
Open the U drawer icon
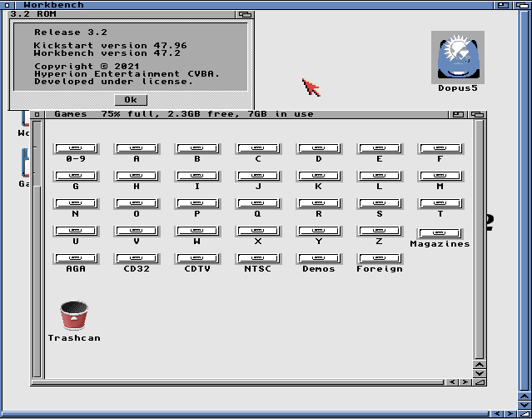coord(76,231)
